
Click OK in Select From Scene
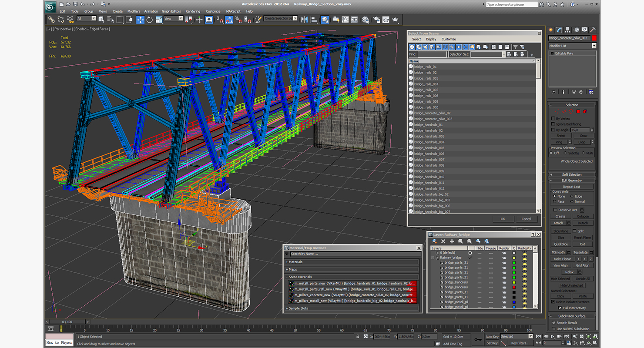(x=503, y=219)
